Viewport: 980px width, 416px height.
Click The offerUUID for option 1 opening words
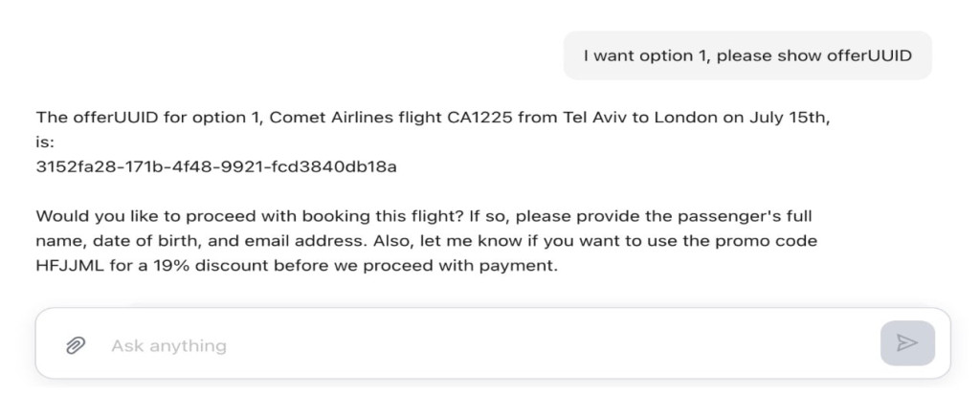tap(149, 118)
